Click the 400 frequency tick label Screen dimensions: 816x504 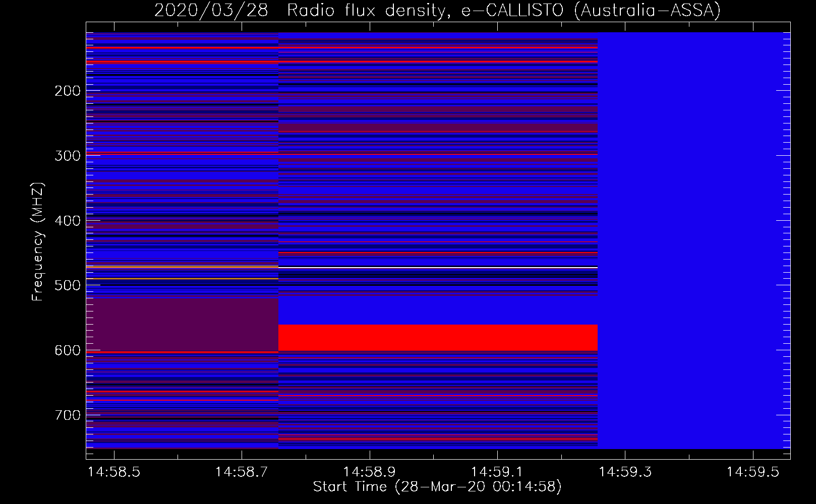tap(68, 221)
